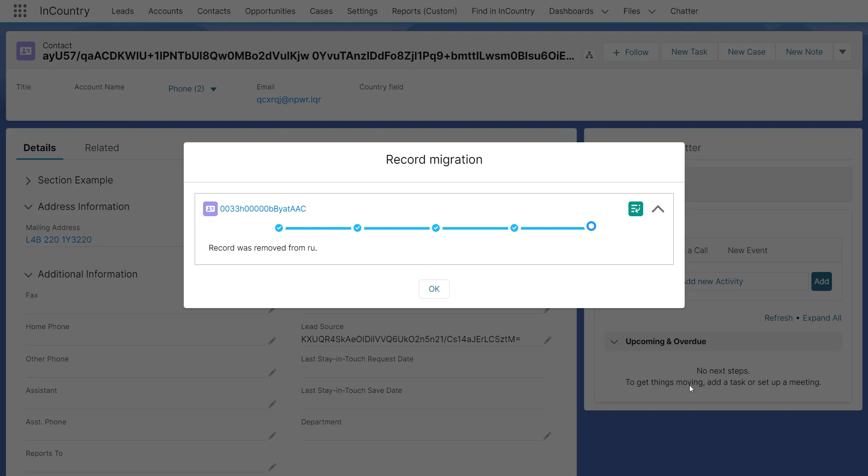868x476 pixels.
Task: Expand the Section Example section
Action: pyautogui.click(x=28, y=180)
